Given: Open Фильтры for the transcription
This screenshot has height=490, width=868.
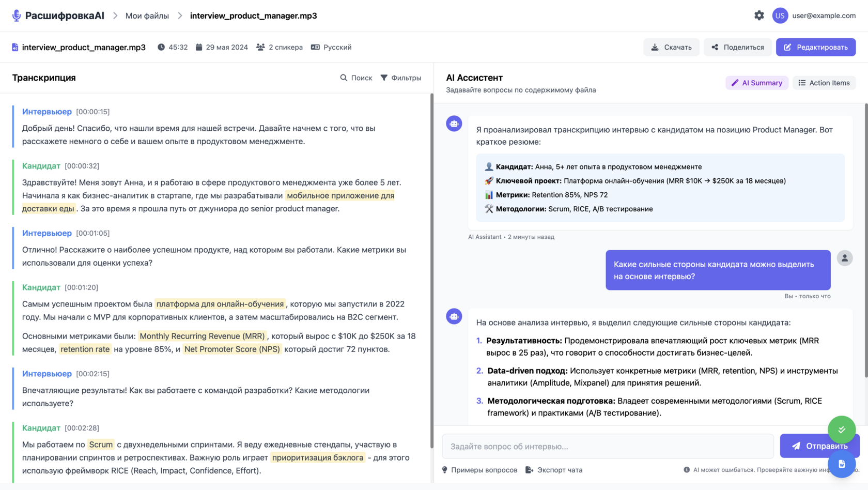Looking at the screenshot, I should [x=401, y=78].
